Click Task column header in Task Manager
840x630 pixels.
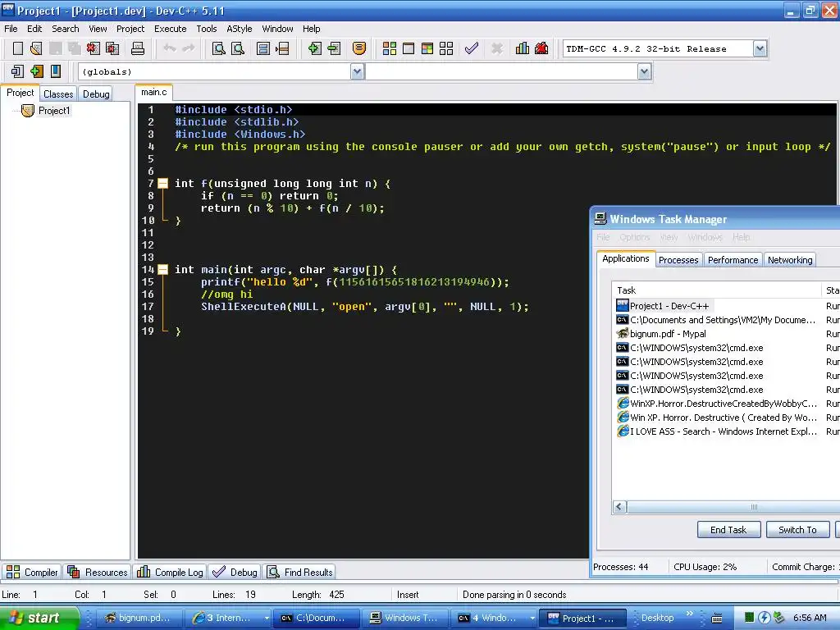(717, 290)
